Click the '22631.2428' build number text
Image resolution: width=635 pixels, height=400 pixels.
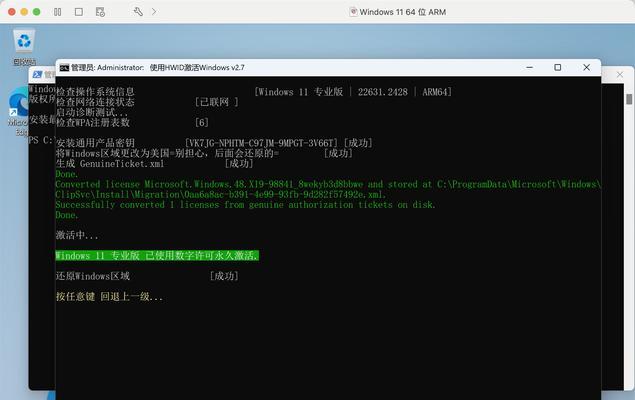tap(383, 92)
